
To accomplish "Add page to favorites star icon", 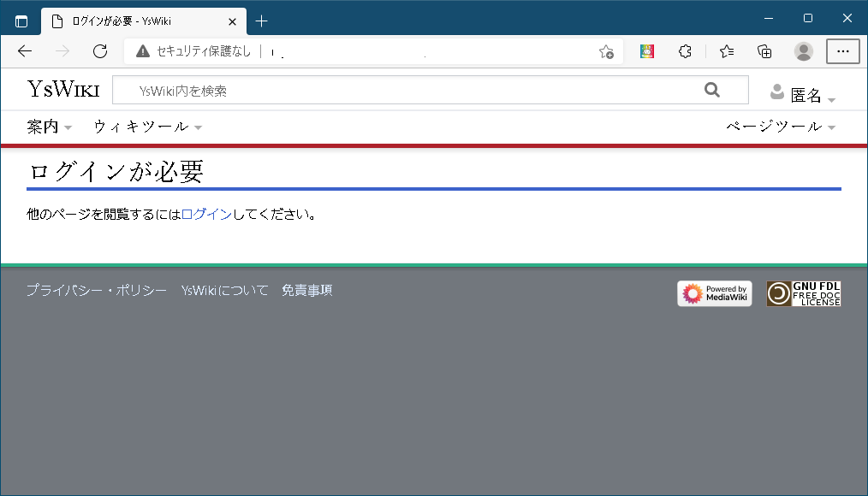I will pyautogui.click(x=606, y=51).
